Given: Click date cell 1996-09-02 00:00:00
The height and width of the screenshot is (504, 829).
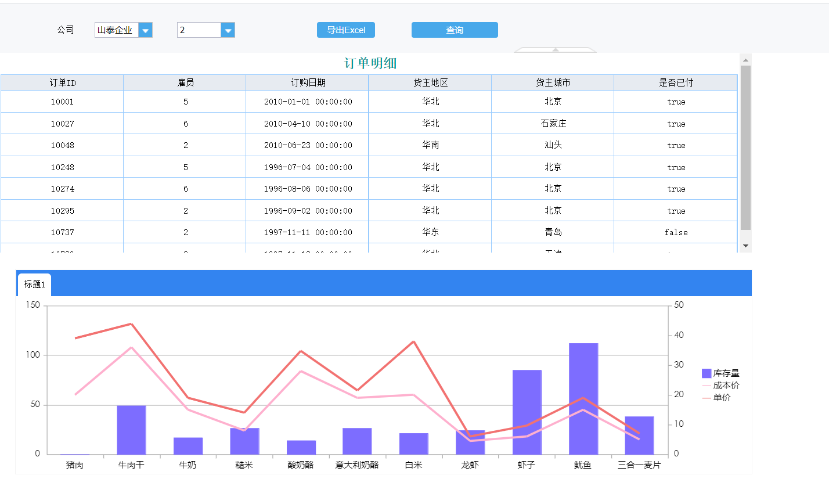Looking at the screenshot, I should [x=308, y=211].
